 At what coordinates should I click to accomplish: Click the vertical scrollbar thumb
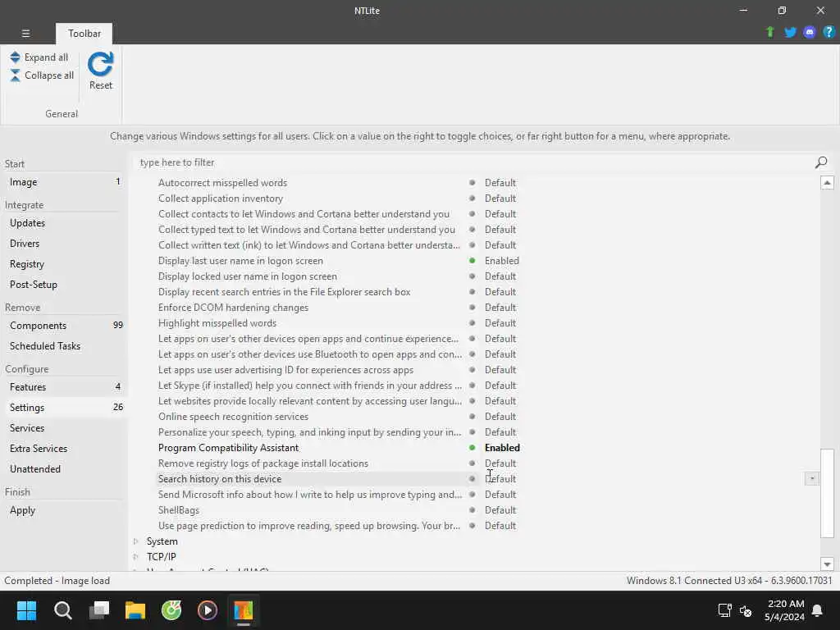pyautogui.click(x=827, y=493)
